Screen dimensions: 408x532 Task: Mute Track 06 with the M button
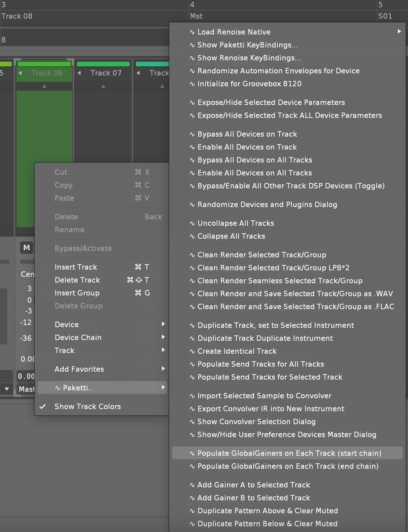click(27, 247)
